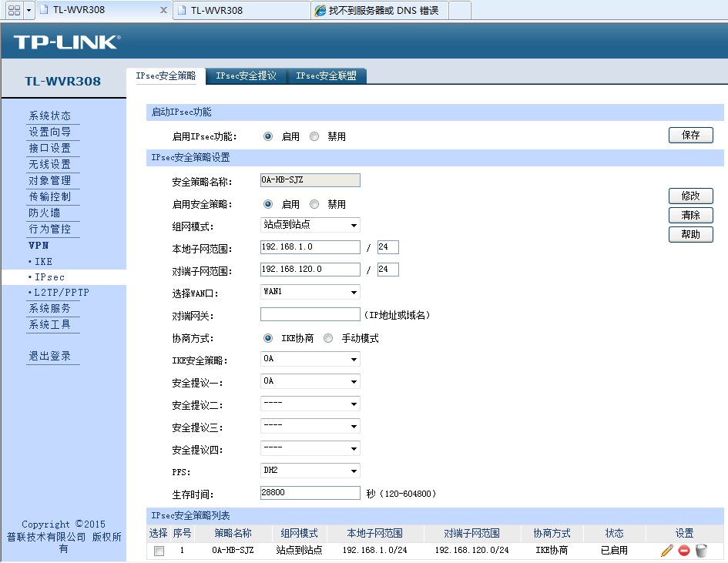The image size is (728, 563).
Task: Open 接口设置 in the sidebar
Action: [49, 148]
